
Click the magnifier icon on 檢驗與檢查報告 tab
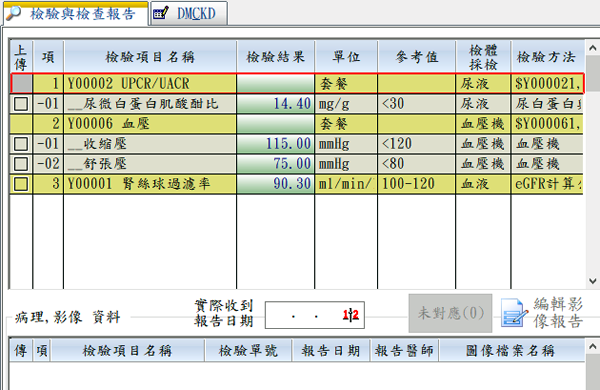coord(13,13)
